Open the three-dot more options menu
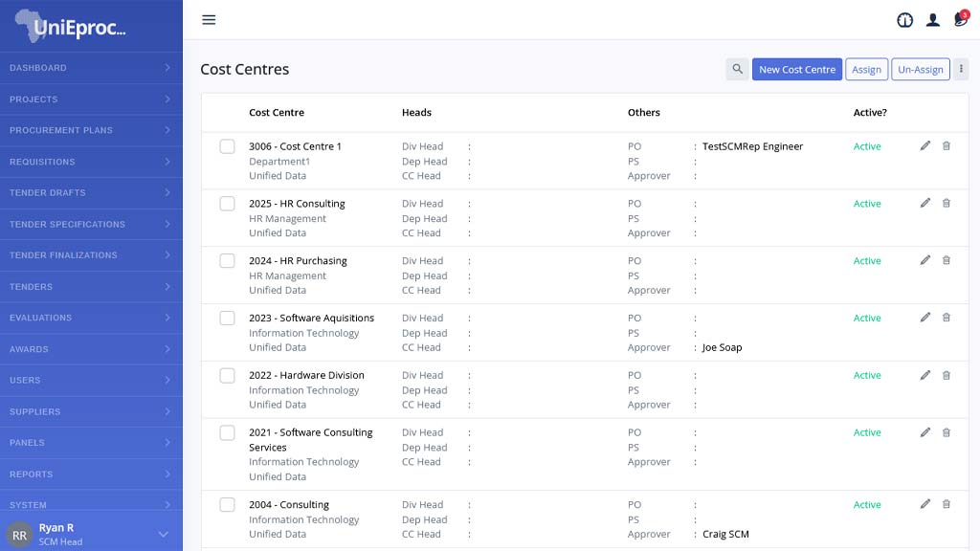980x551 pixels. point(962,69)
